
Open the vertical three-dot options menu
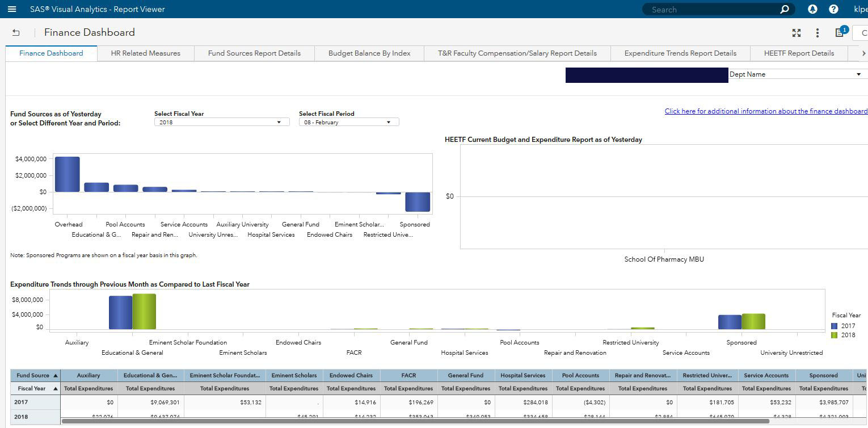pos(817,33)
